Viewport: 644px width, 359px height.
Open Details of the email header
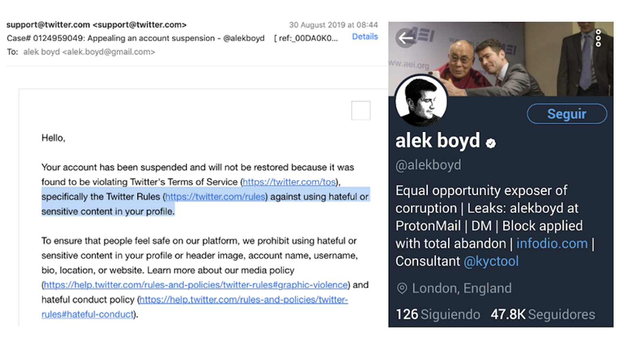365,37
